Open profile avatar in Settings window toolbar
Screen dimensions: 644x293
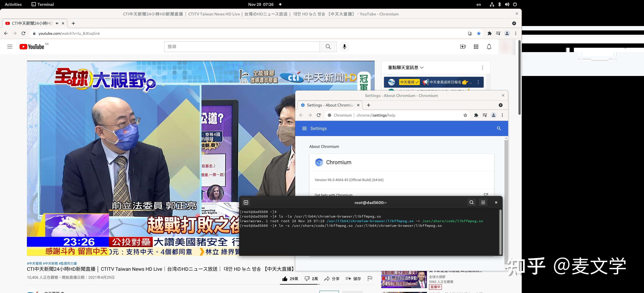point(493,115)
